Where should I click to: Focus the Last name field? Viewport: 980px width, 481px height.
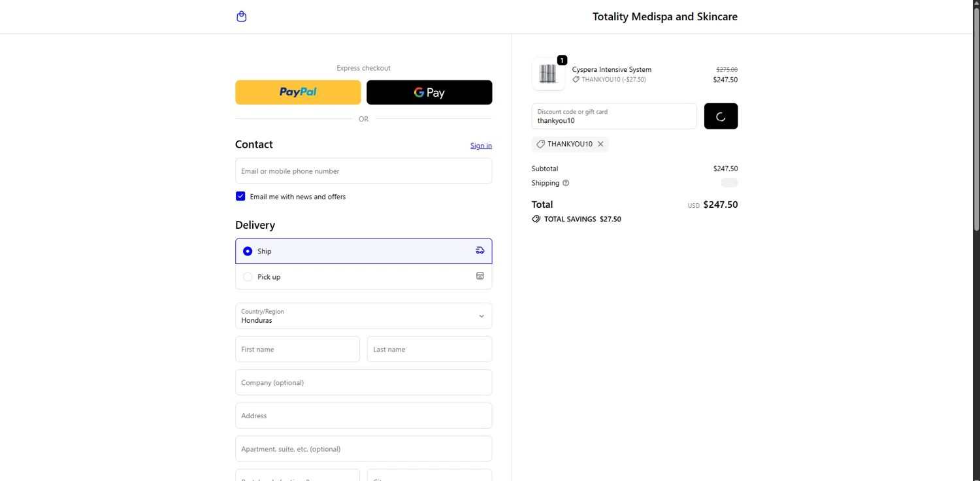(x=429, y=349)
